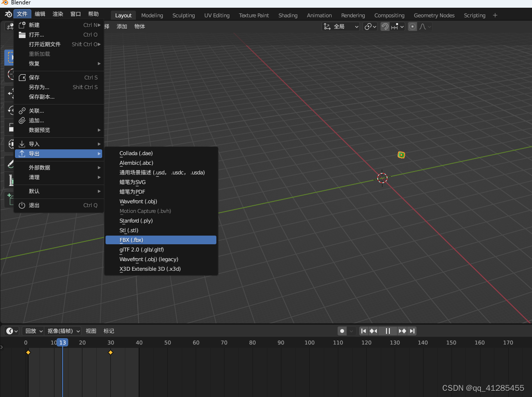Pause the animation playback

click(387, 331)
